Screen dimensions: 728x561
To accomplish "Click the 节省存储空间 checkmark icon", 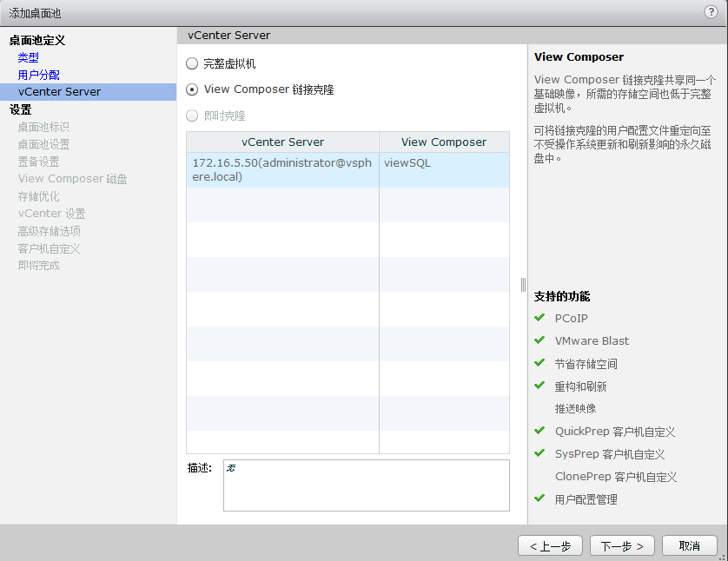I will click(x=539, y=363).
